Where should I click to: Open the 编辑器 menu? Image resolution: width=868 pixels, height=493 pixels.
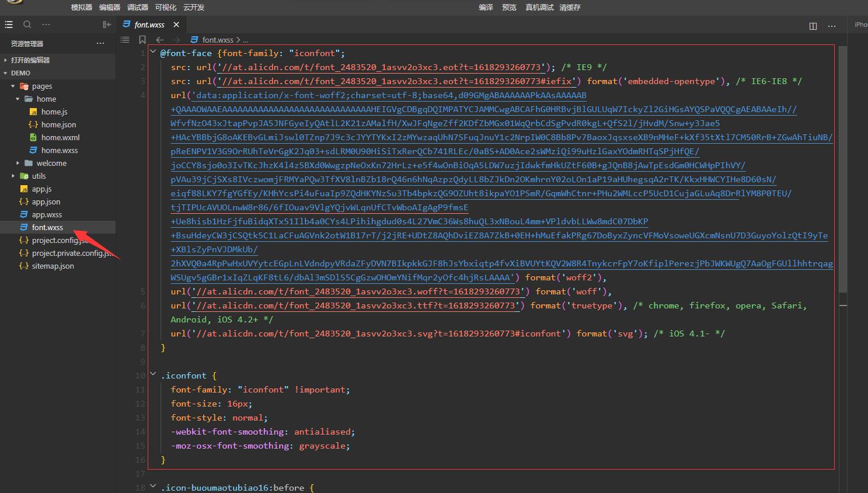[x=110, y=8]
